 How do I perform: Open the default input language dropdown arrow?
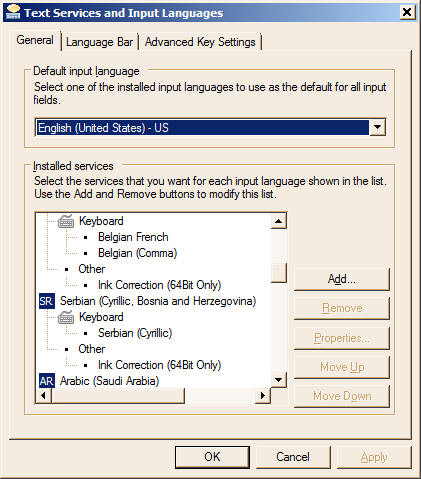tap(377, 127)
